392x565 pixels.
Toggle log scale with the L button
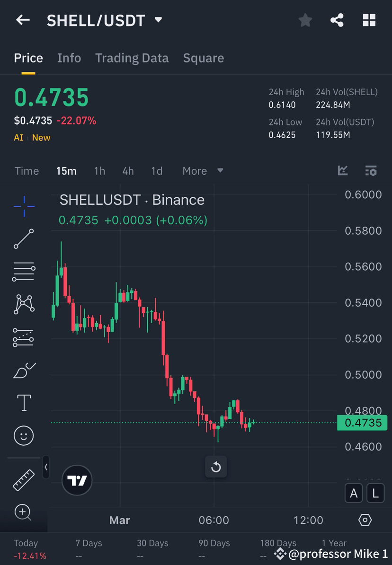click(375, 493)
